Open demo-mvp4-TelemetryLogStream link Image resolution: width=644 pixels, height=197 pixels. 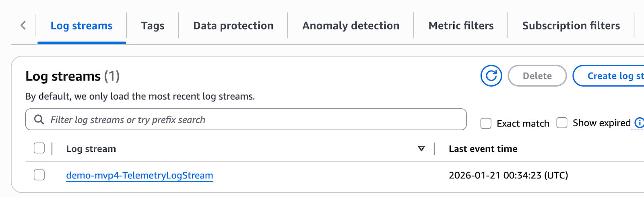click(139, 175)
